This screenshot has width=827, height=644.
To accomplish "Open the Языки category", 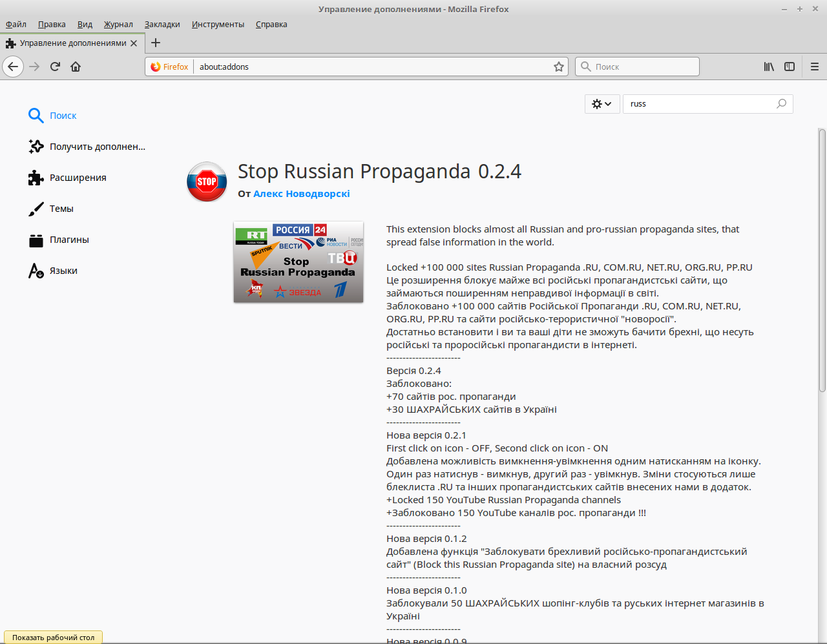I will pyautogui.click(x=53, y=271).
